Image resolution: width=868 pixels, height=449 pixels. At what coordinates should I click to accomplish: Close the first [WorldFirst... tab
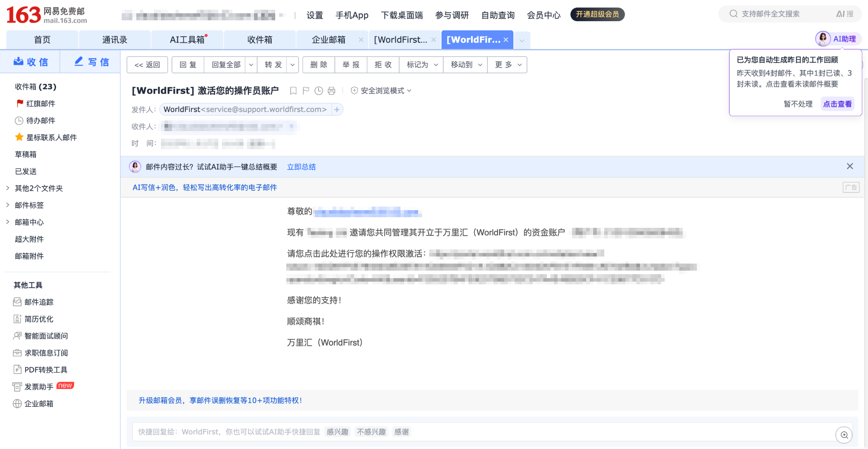(434, 40)
